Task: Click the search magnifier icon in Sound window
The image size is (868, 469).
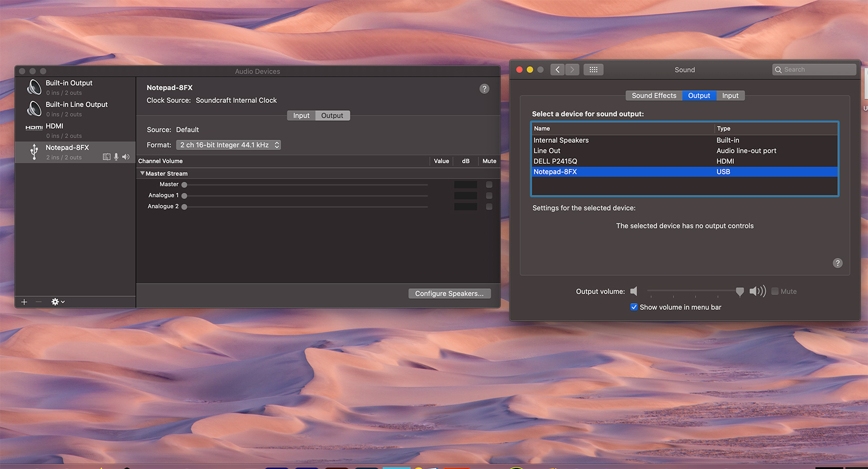Action: [778, 70]
